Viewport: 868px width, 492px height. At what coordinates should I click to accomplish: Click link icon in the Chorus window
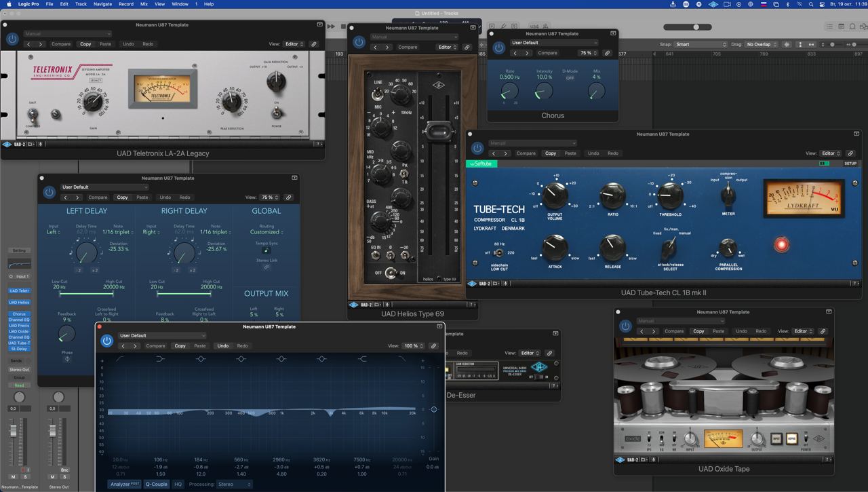point(607,53)
